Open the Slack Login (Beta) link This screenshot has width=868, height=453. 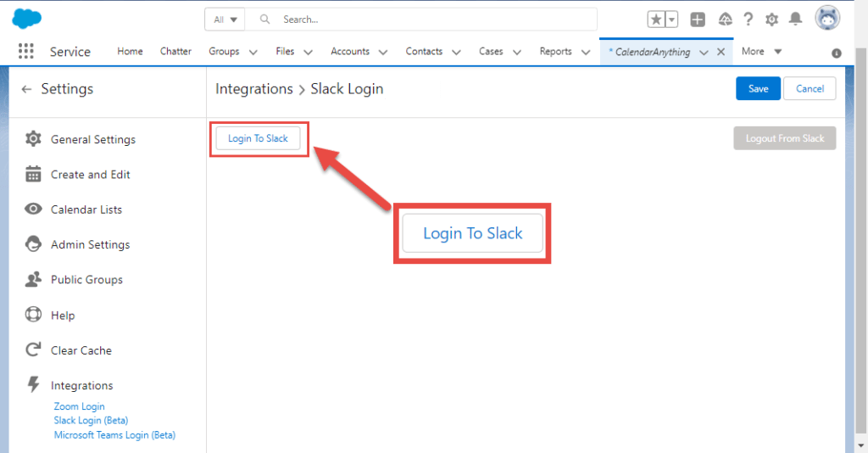point(91,420)
